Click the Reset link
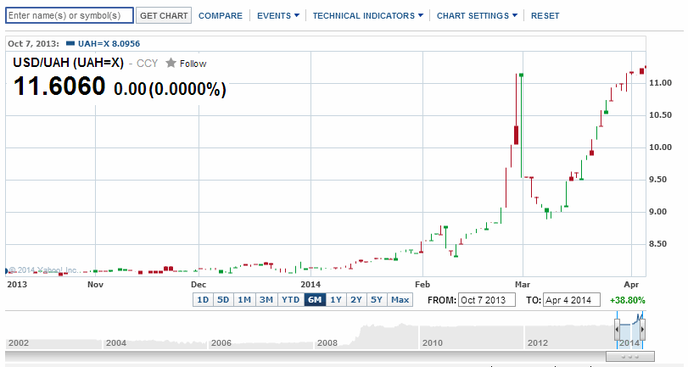The width and height of the screenshot is (688, 367). [x=545, y=16]
